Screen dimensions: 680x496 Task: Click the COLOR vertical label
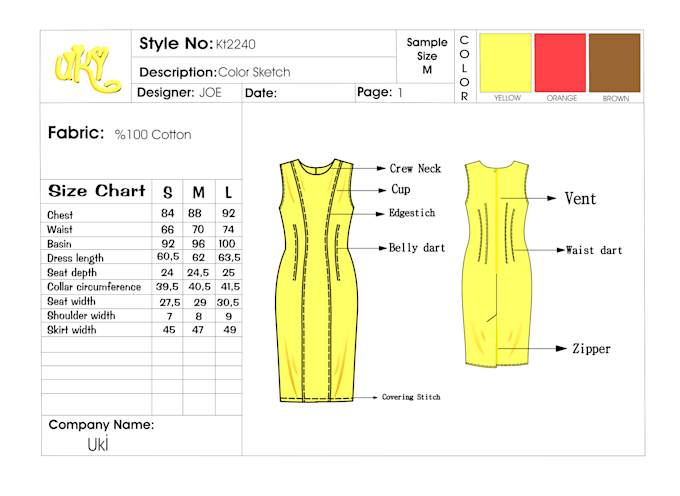464,68
